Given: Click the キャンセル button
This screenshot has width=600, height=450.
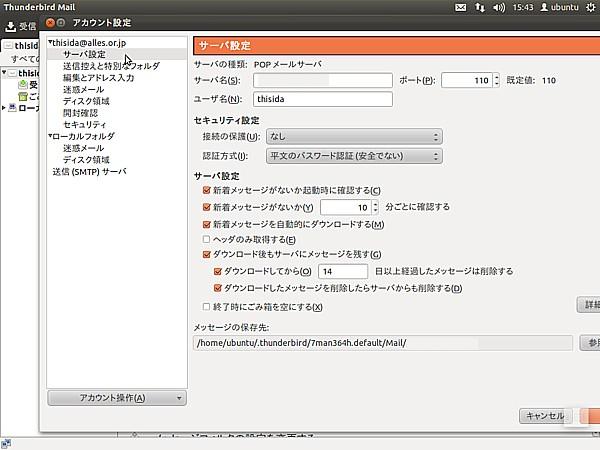Looking at the screenshot, I should click(x=546, y=416).
